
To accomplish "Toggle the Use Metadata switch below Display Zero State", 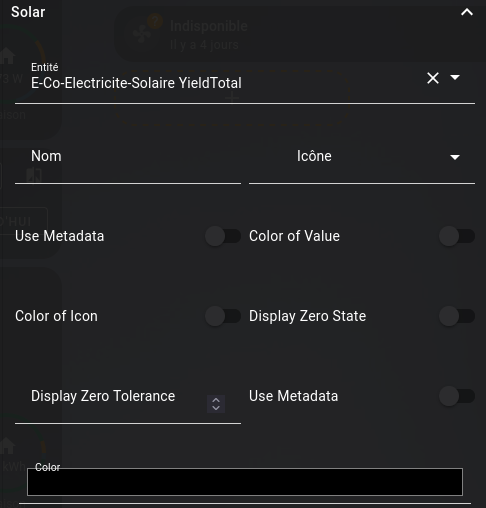I will coord(457,396).
